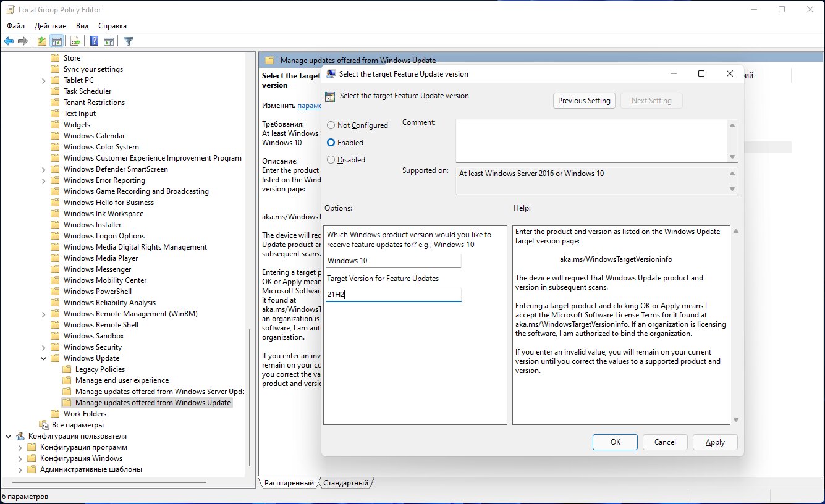825x504 pixels.
Task: Expand the Windows Defender SmartScreen node
Action: pyautogui.click(x=44, y=169)
